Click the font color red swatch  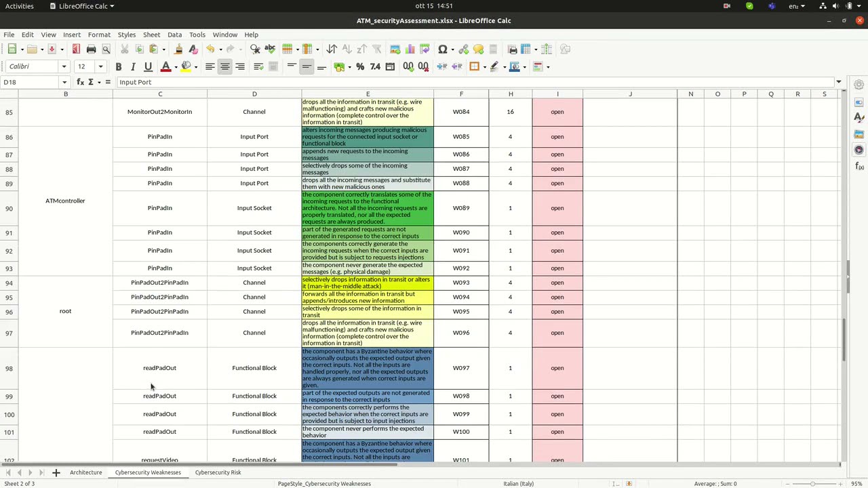click(165, 66)
